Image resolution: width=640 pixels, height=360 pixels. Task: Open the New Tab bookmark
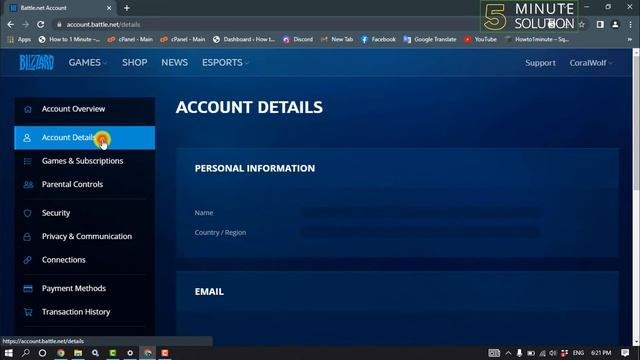tap(337, 40)
